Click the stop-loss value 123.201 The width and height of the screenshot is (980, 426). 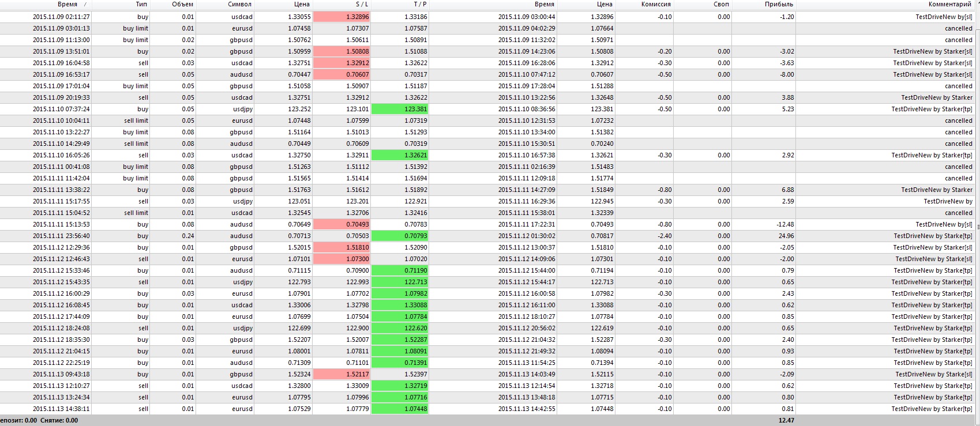358,201
